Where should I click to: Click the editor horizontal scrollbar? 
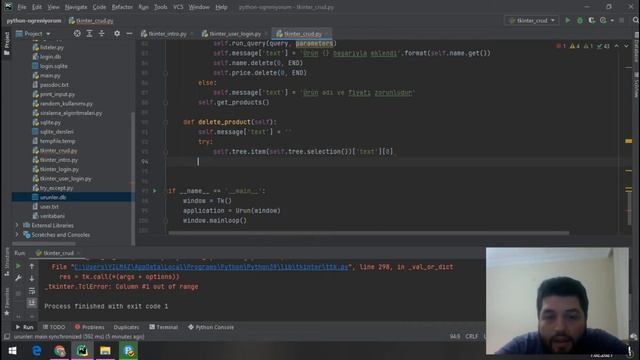click(x=369, y=233)
